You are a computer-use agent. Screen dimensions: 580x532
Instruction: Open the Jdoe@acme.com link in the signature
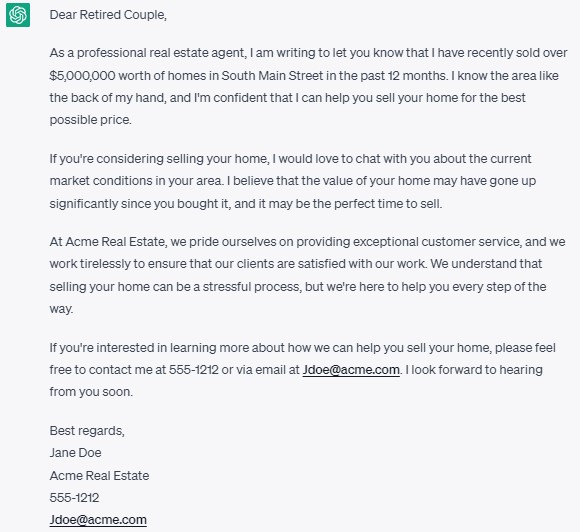[x=98, y=519]
